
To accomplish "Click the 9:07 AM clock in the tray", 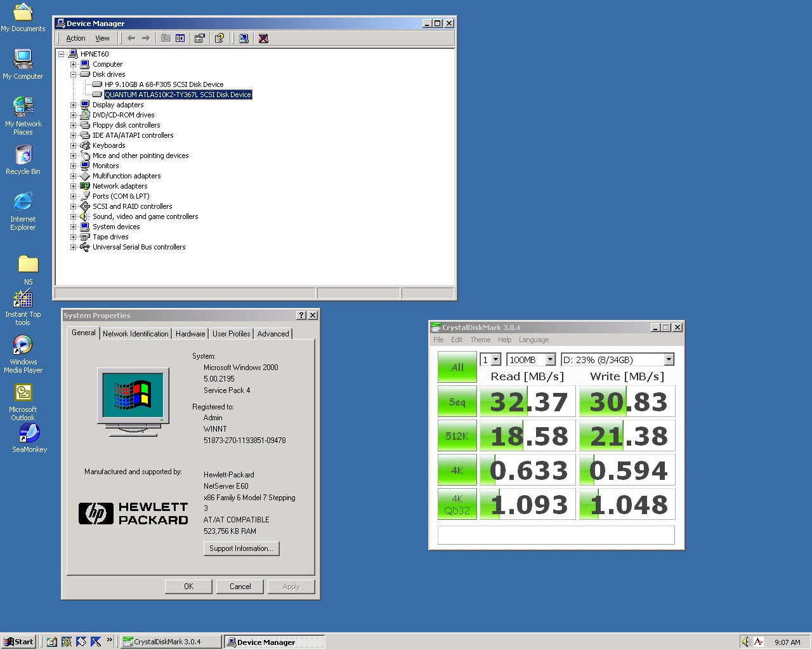I will 787,642.
